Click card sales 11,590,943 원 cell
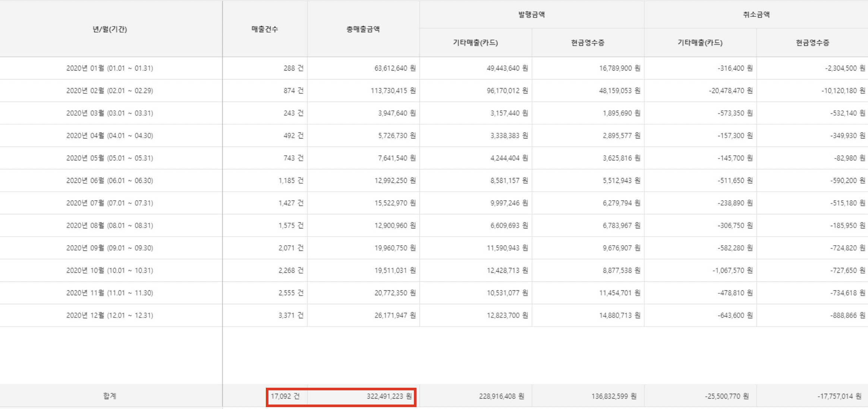This screenshot has height=409, width=868. (507, 248)
